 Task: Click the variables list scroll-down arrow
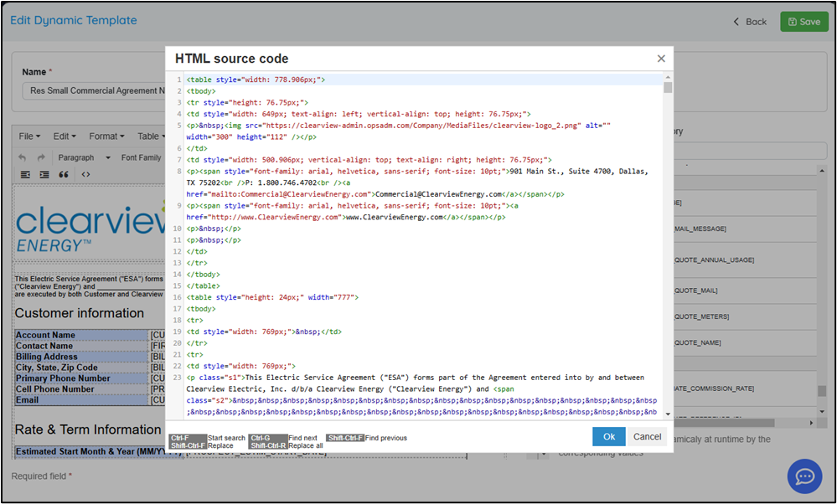tap(822, 411)
